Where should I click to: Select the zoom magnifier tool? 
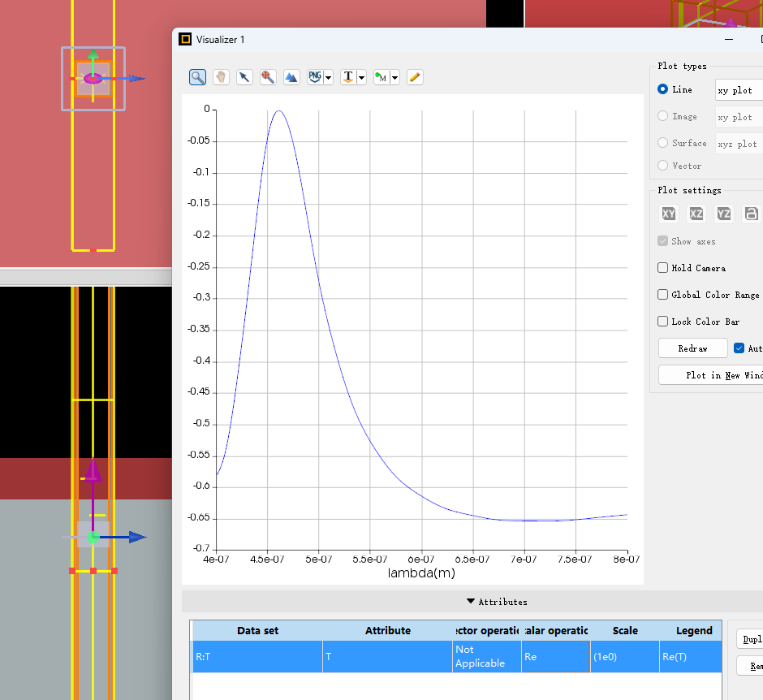(197, 77)
